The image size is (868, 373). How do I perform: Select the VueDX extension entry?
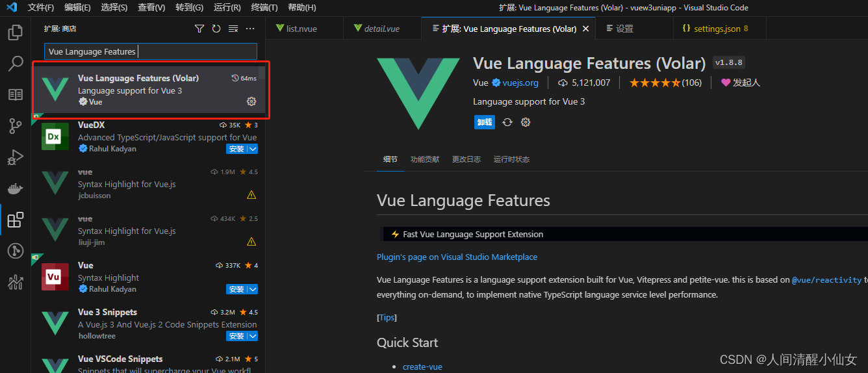click(149, 136)
